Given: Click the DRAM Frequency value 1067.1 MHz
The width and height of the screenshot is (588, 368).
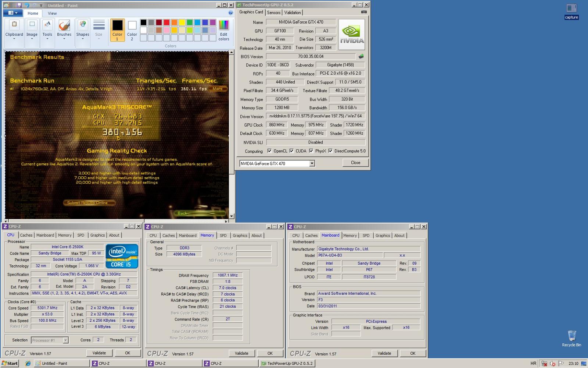Looking at the screenshot, I should (228, 275).
